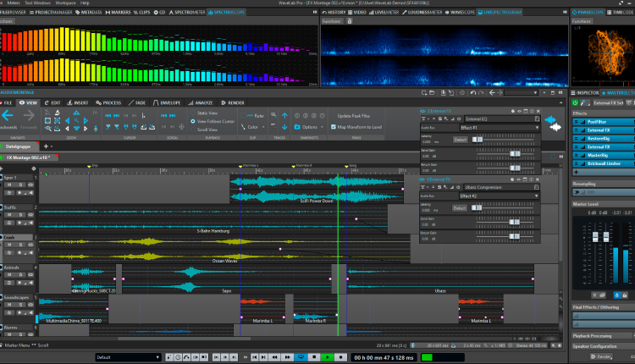
Task: Move track down with blue down arrow
Action: 284,127
